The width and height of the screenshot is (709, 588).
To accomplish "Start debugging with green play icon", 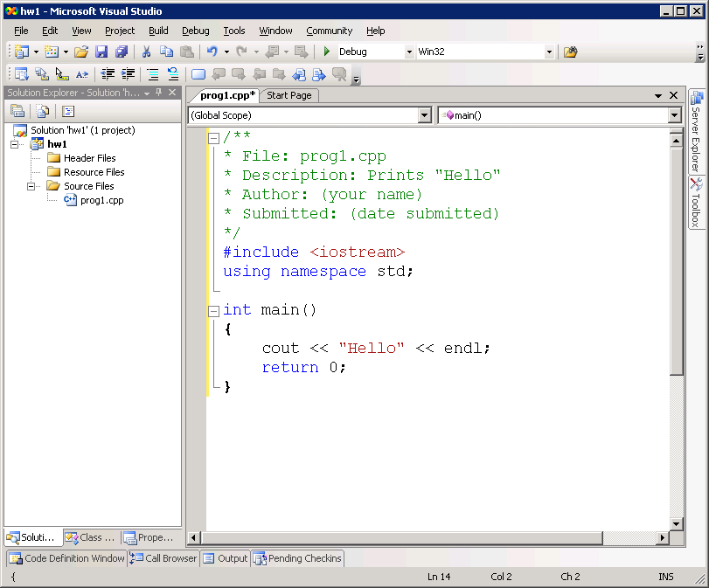I will tap(327, 52).
